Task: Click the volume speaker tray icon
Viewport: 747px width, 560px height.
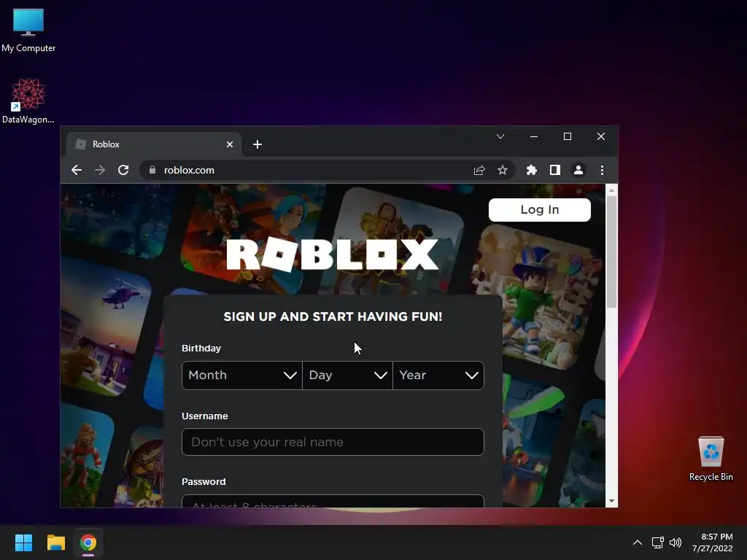Action: coord(676,542)
